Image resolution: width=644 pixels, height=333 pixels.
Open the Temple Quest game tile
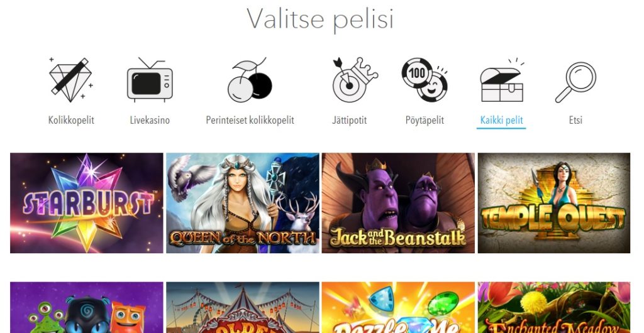pyautogui.click(x=554, y=203)
